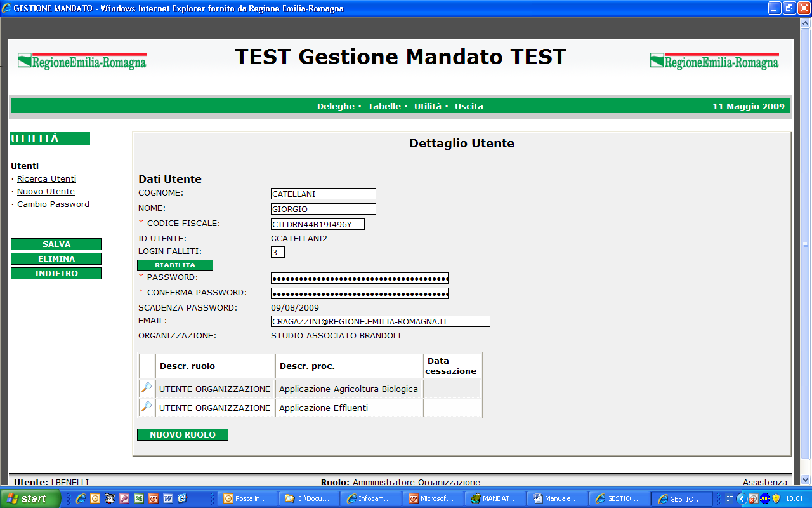Open Cambio Password link

click(53, 204)
